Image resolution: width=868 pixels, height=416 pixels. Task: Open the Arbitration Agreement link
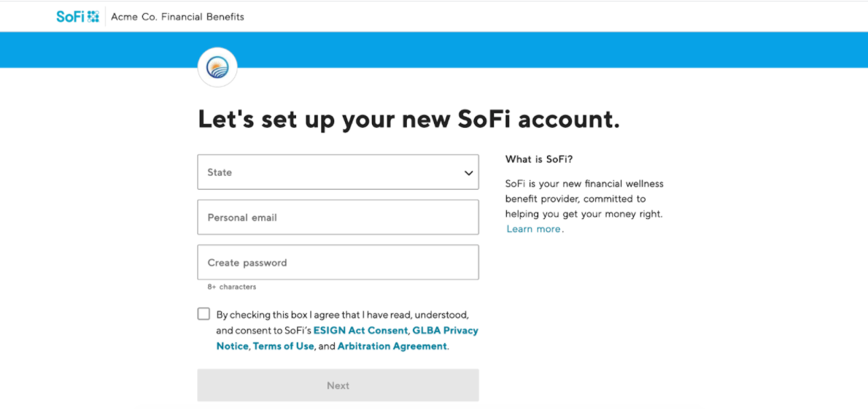[x=392, y=347]
